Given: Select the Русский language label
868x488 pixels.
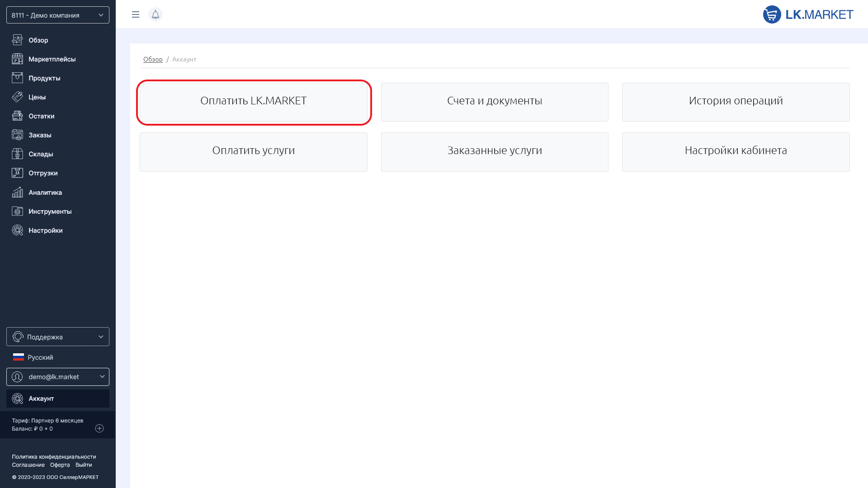Looking at the screenshot, I should tap(40, 357).
